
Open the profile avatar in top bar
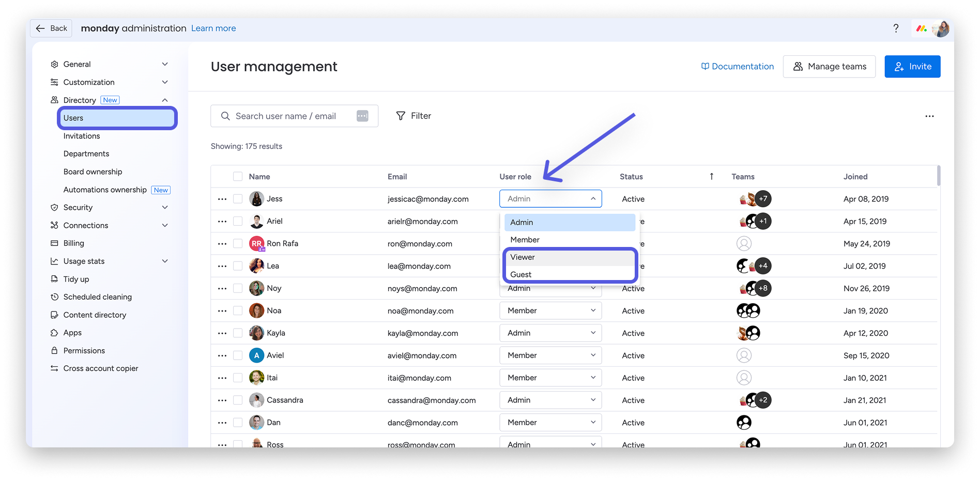941,28
